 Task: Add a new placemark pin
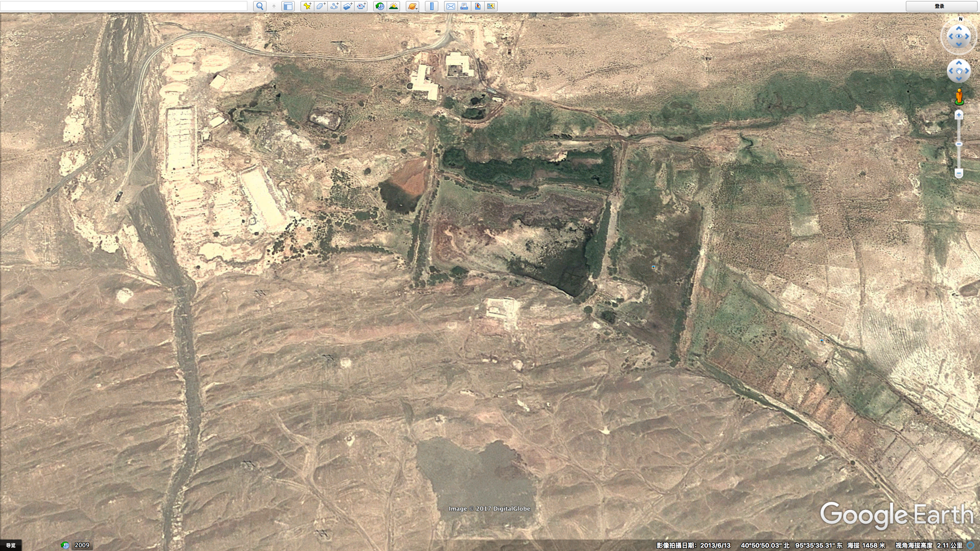tap(307, 6)
